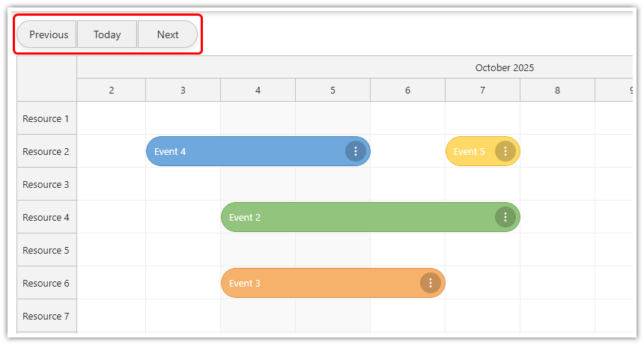This screenshot has height=345, width=644.
Task: Click the Resource 4 row header
Action: (x=46, y=217)
